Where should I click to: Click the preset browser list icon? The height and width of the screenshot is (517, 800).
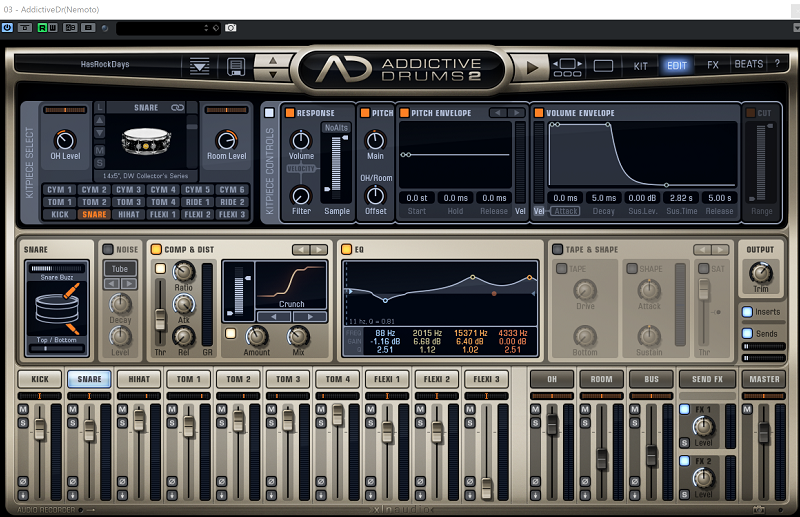coord(199,66)
